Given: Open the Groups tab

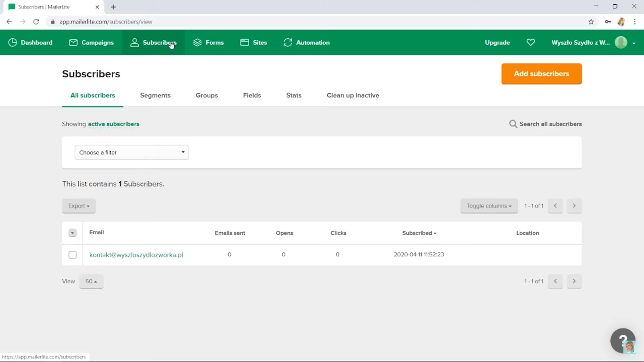Looking at the screenshot, I should tap(207, 96).
